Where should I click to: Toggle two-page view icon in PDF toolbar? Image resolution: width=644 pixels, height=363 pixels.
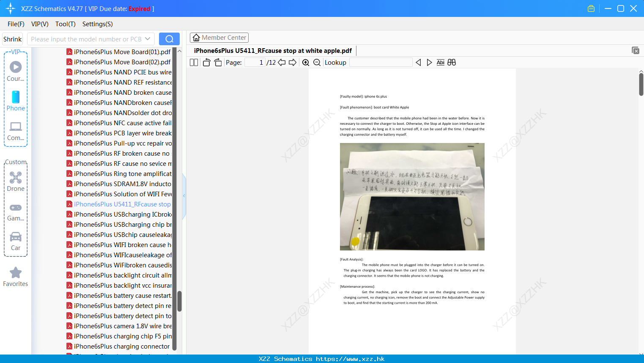click(x=194, y=63)
